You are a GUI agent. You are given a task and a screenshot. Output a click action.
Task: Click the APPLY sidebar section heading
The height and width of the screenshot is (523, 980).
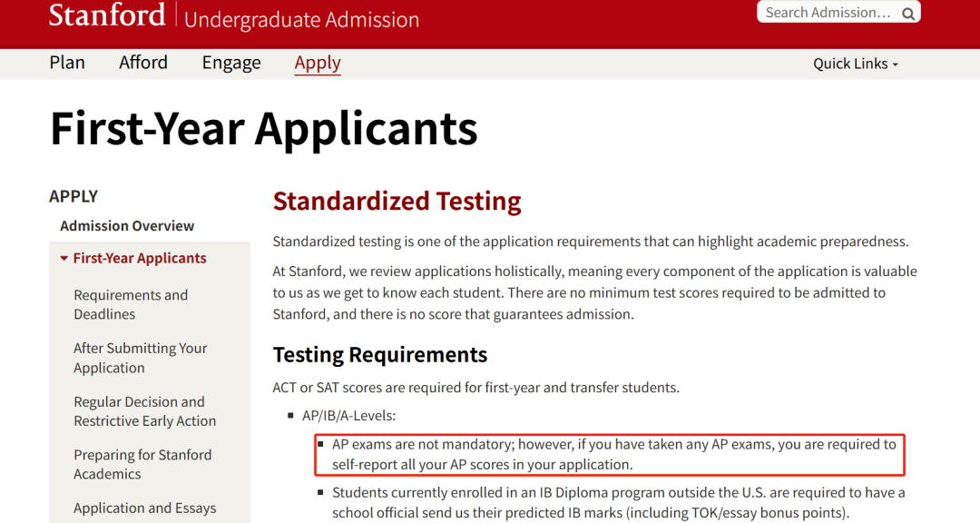click(x=73, y=196)
